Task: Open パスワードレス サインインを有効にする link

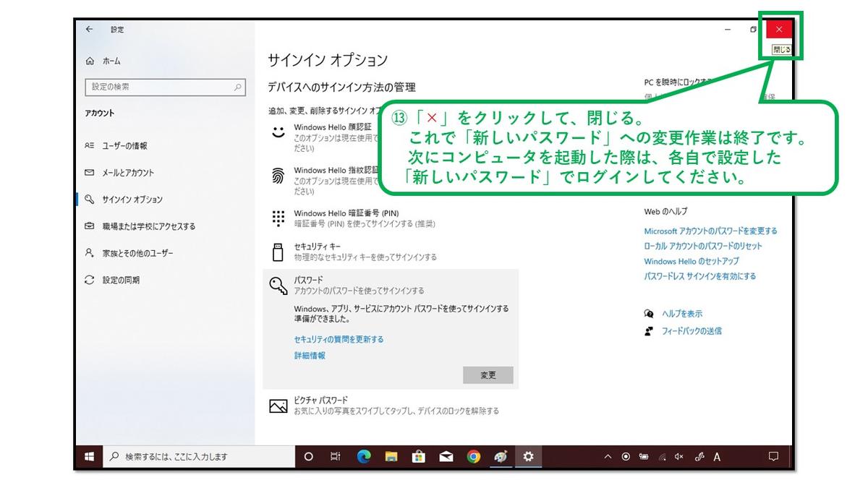Action: click(699, 276)
